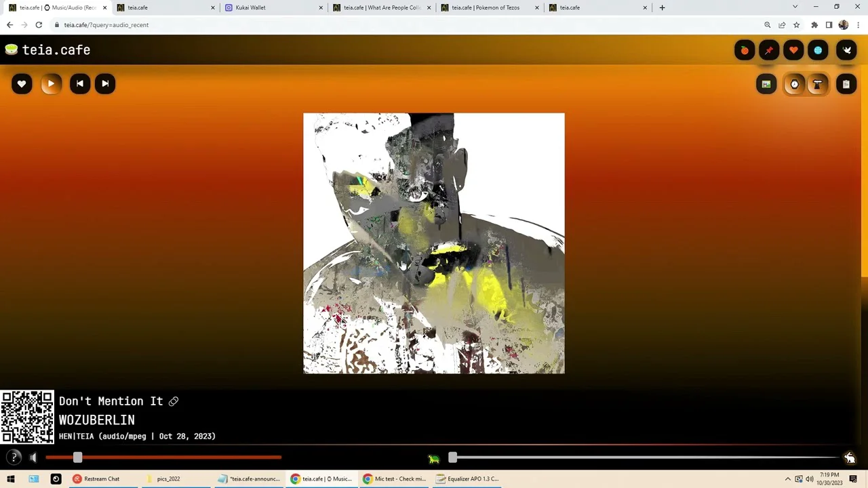Click the Don't Mention It track title
Screen dimensions: 868x488
pyautogui.click(x=111, y=401)
